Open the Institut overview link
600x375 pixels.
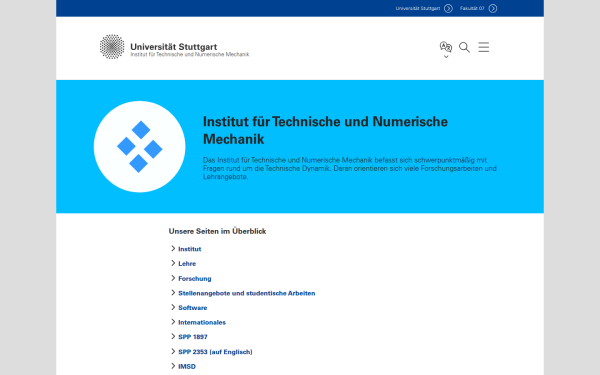[x=189, y=249]
